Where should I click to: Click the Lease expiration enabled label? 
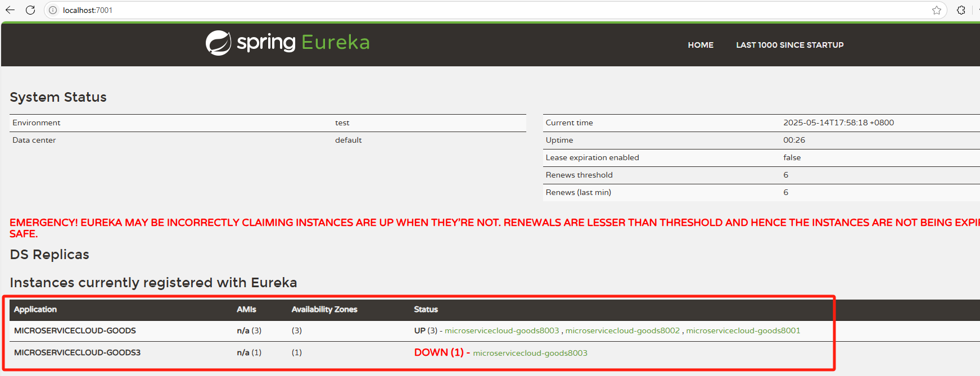point(592,157)
